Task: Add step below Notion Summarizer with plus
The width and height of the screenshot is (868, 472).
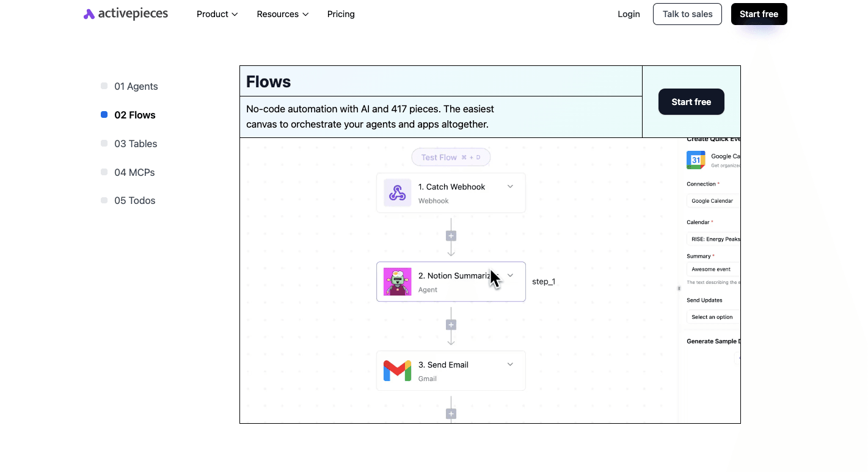Action: (x=451, y=325)
